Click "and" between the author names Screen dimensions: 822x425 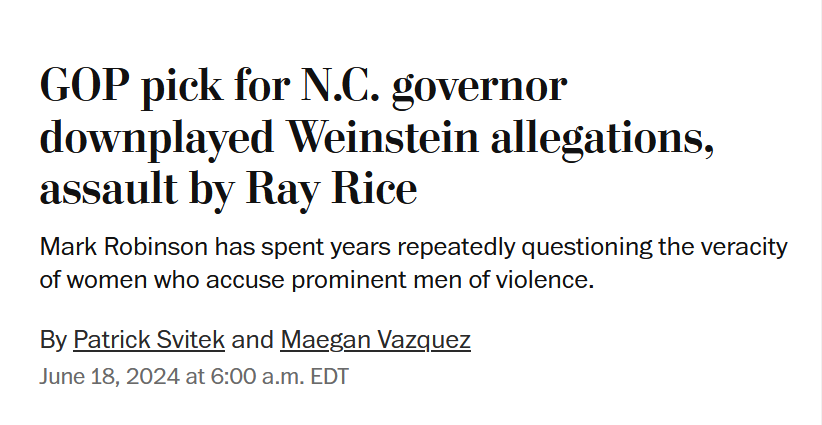click(x=252, y=340)
